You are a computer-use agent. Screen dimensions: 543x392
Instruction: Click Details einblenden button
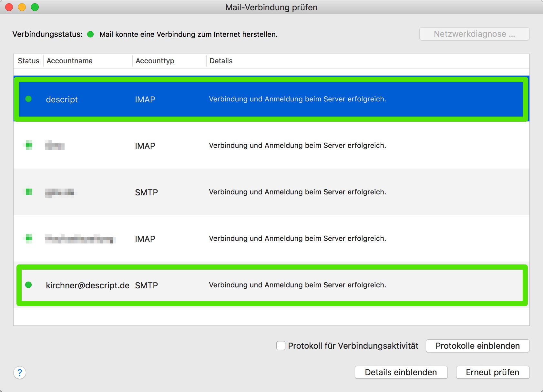click(x=401, y=372)
